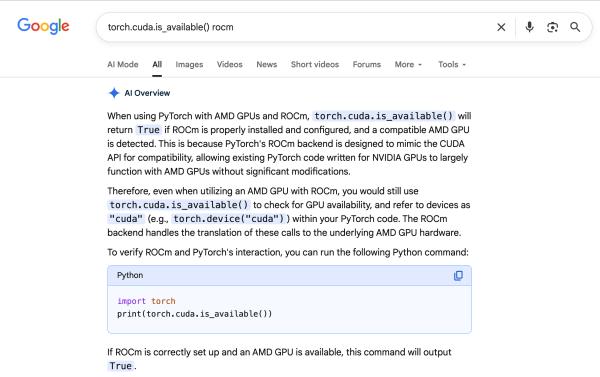Select the All results tab
The image size is (600, 377).
click(x=157, y=64)
